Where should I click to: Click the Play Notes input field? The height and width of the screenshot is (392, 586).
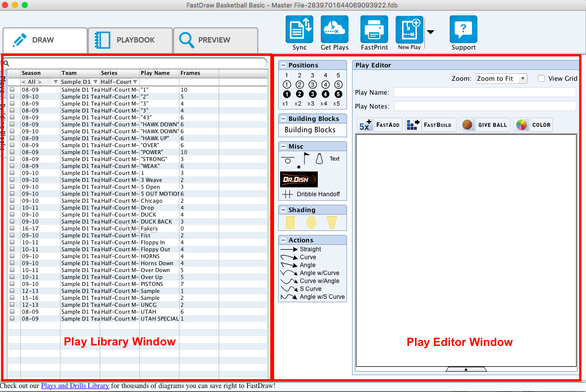pos(485,106)
